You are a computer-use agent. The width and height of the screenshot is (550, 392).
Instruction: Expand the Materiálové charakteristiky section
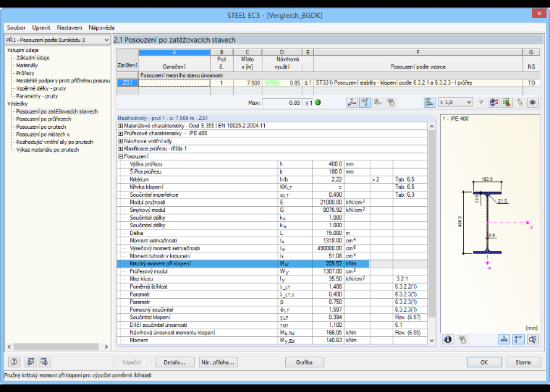120,126
